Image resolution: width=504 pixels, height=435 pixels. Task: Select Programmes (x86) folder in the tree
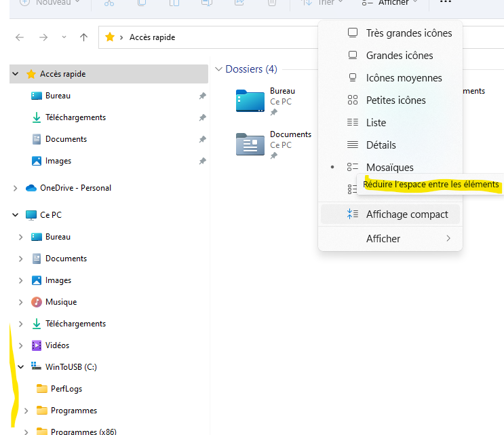[83, 431]
